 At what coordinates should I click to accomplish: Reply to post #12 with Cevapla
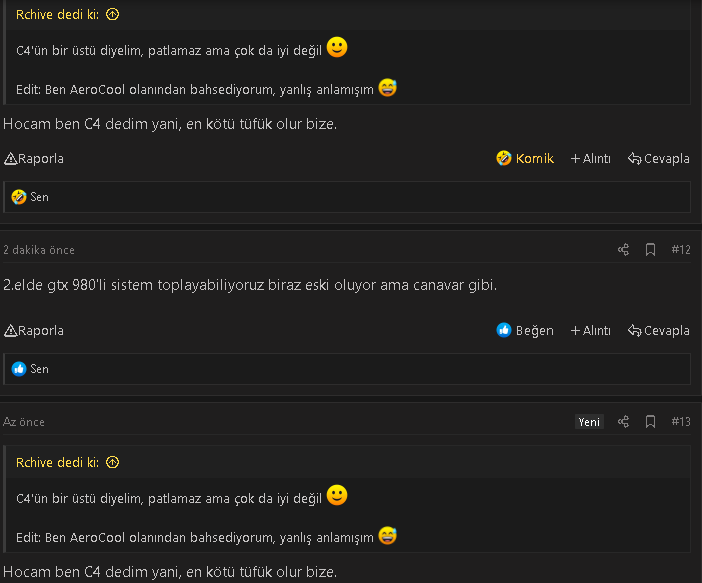658,330
